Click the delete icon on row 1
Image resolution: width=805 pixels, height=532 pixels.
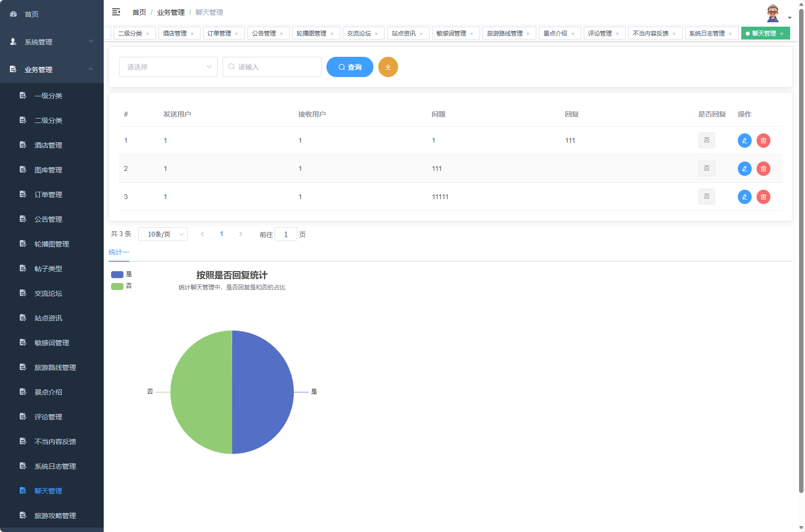coord(764,140)
